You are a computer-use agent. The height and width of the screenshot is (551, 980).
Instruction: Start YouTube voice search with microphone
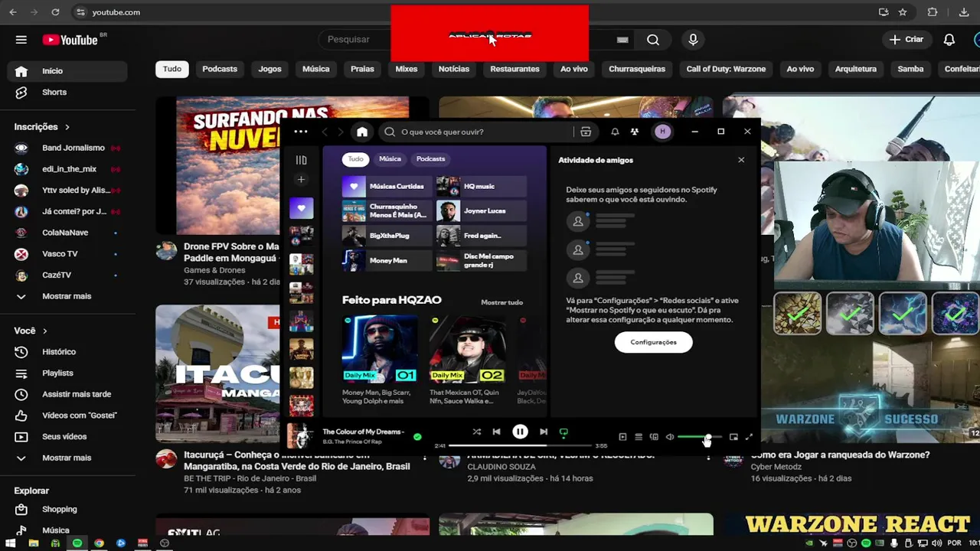693,40
